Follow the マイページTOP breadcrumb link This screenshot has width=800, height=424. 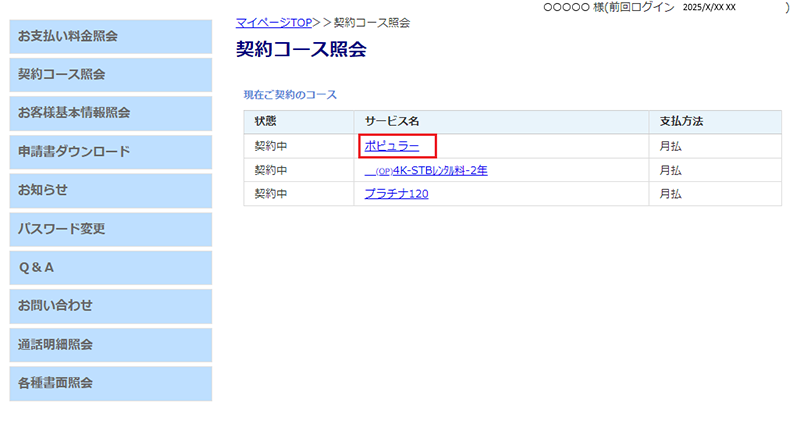coord(273,22)
